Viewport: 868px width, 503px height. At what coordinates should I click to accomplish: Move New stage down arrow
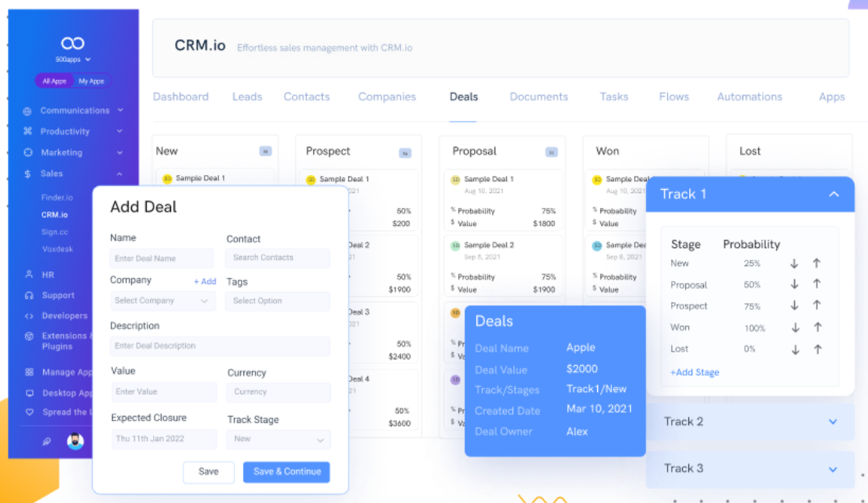[794, 264]
